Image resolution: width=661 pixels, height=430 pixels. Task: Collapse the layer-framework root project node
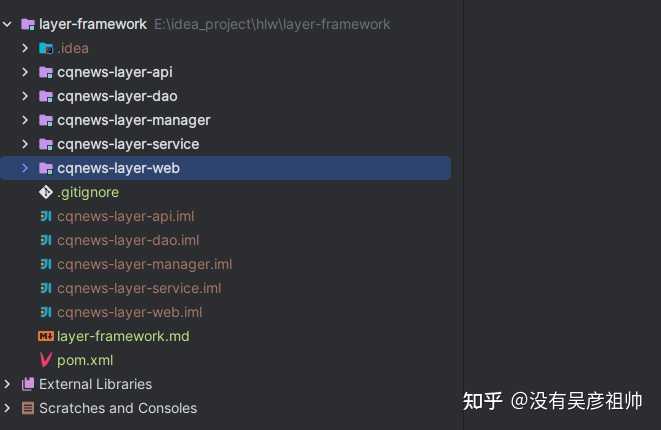pos(7,24)
